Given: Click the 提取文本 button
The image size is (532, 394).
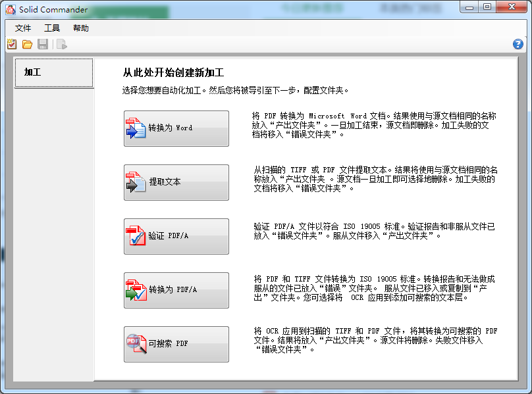Looking at the screenshot, I should (x=176, y=182).
